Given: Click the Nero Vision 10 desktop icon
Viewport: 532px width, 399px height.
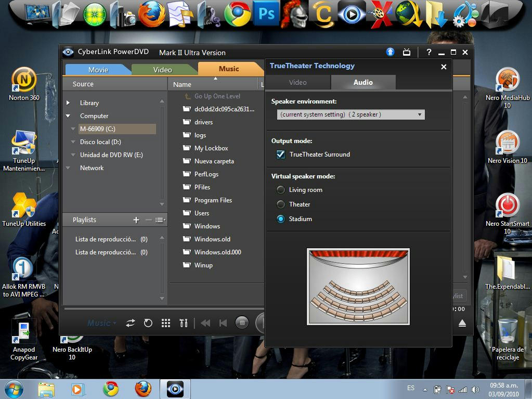Looking at the screenshot, I should pos(507,147).
